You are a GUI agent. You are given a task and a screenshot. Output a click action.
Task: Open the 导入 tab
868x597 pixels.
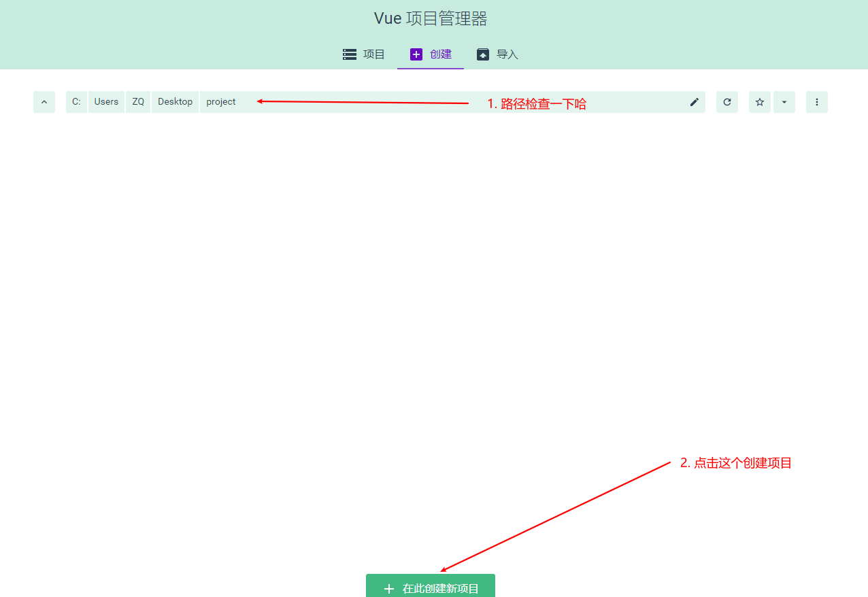click(x=497, y=54)
